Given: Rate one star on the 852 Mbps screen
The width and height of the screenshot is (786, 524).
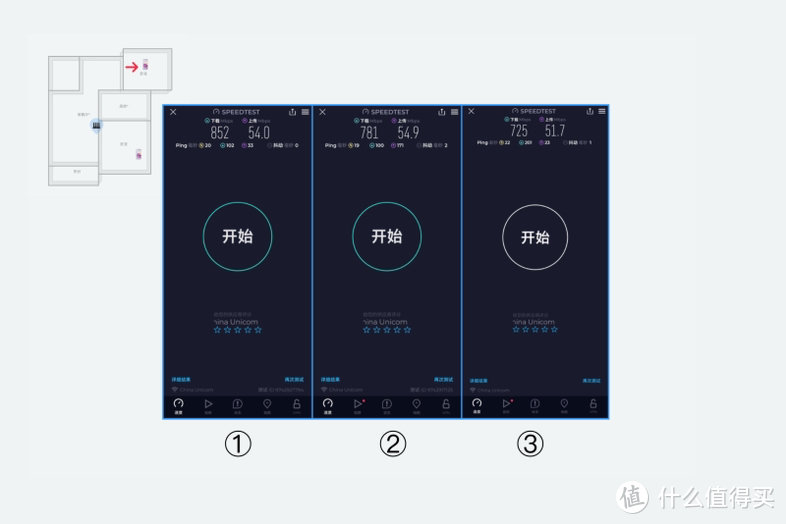Looking at the screenshot, I should (x=217, y=330).
